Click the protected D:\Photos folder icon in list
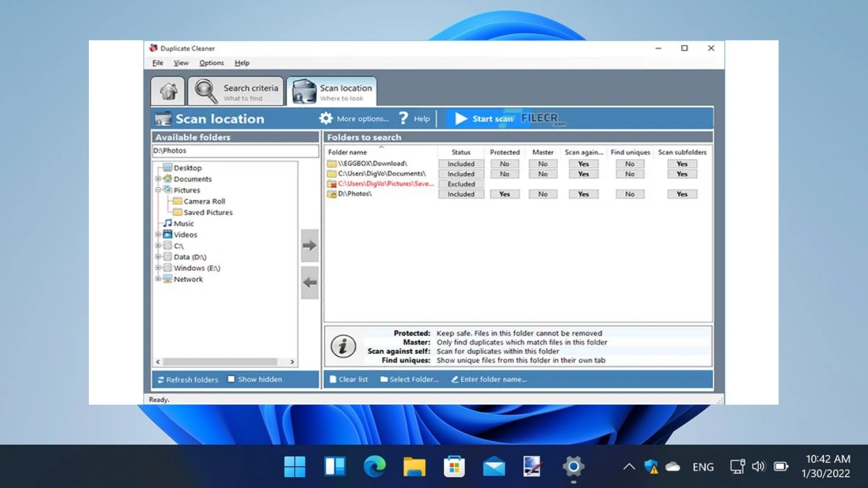 332,194
